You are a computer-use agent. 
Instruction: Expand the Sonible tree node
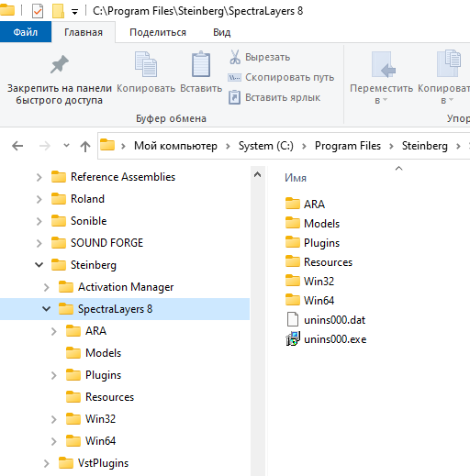39,221
